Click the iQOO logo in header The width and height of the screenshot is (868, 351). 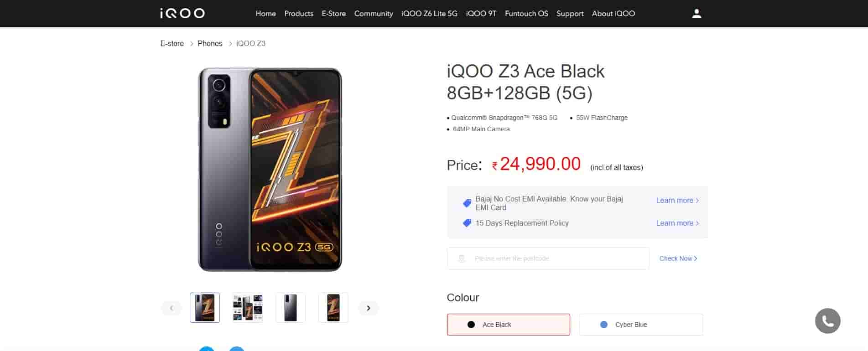182,14
